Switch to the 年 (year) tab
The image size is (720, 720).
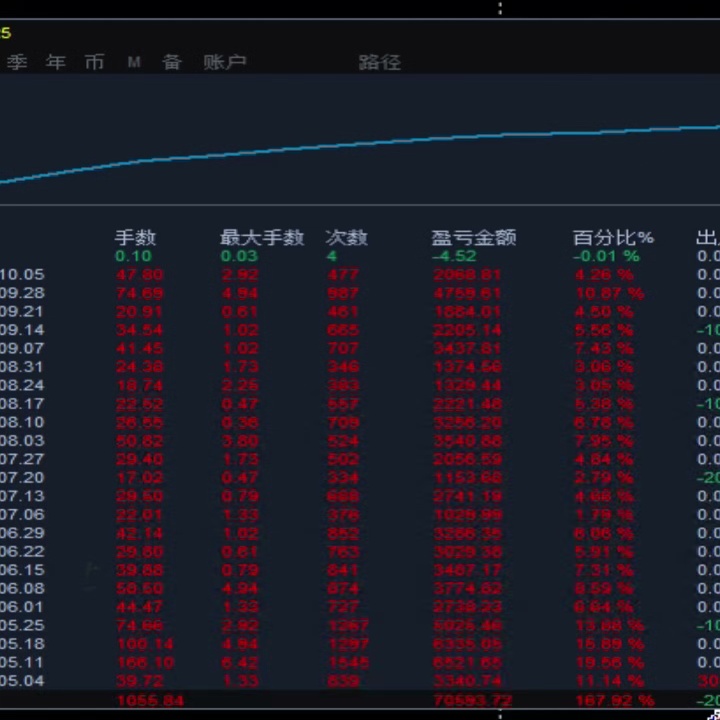click(x=55, y=62)
